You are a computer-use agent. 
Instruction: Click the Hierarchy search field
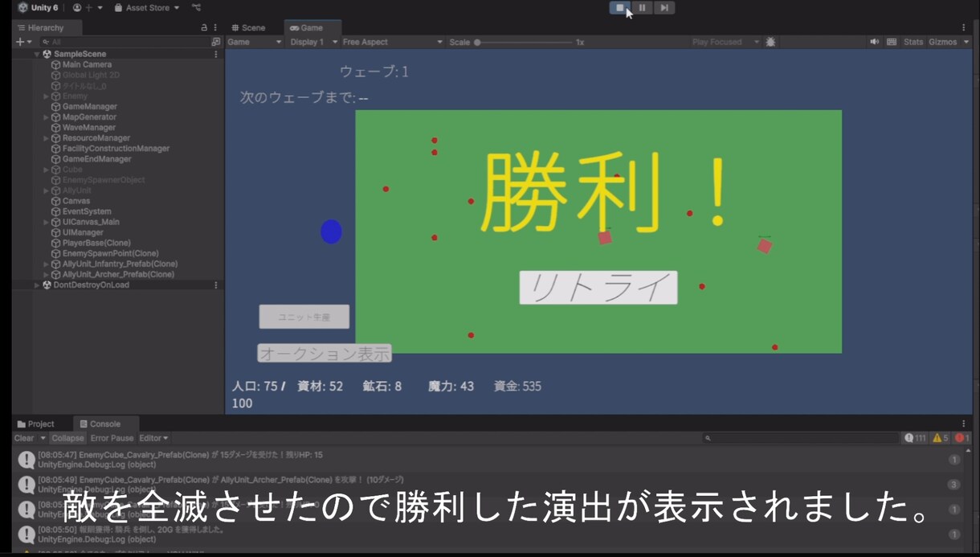125,42
